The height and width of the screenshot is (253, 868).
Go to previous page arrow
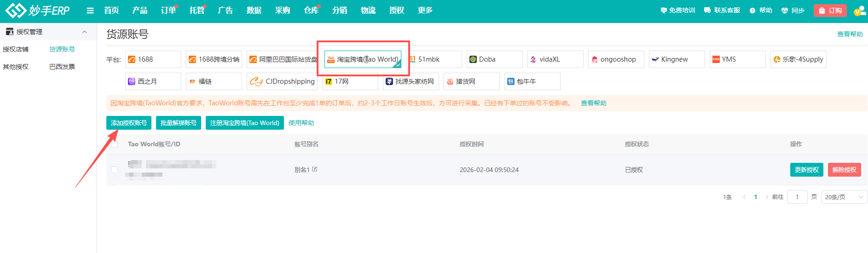click(x=744, y=197)
